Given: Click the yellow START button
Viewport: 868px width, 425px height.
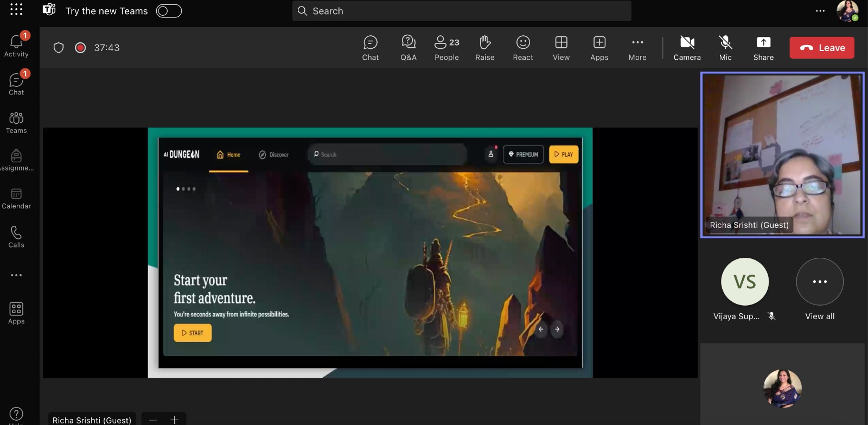Looking at the screenshot, I should (193, 333).
